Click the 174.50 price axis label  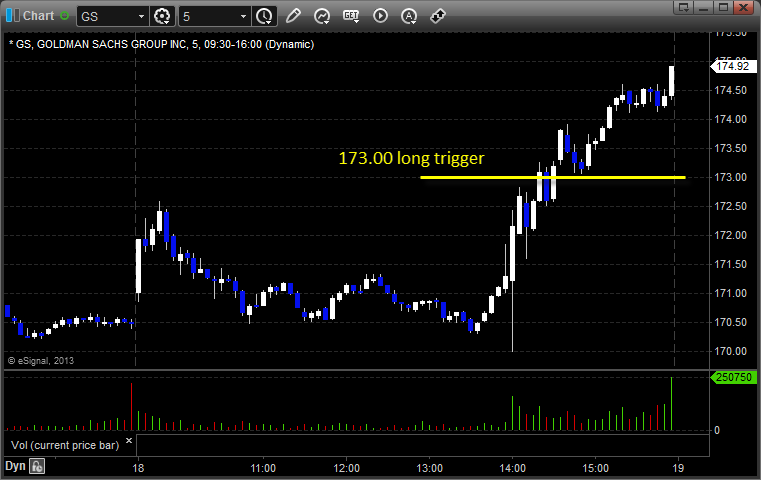[x=730, y=90]
